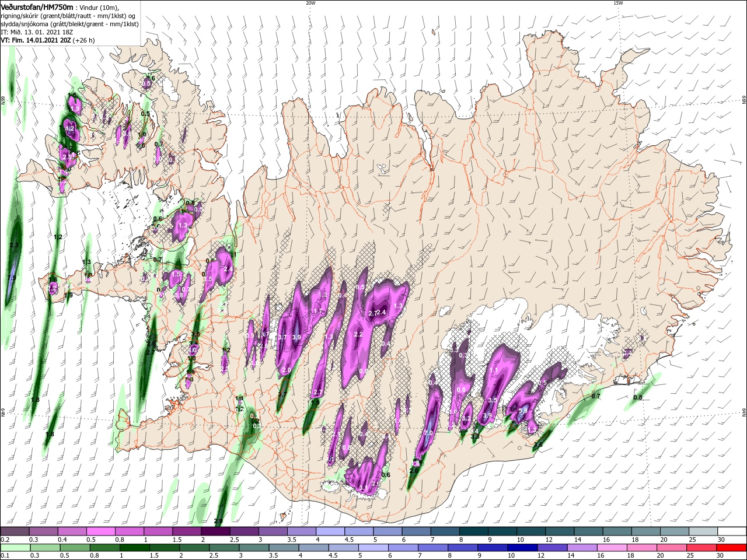Click the 15W longitude label

point(618,3)
